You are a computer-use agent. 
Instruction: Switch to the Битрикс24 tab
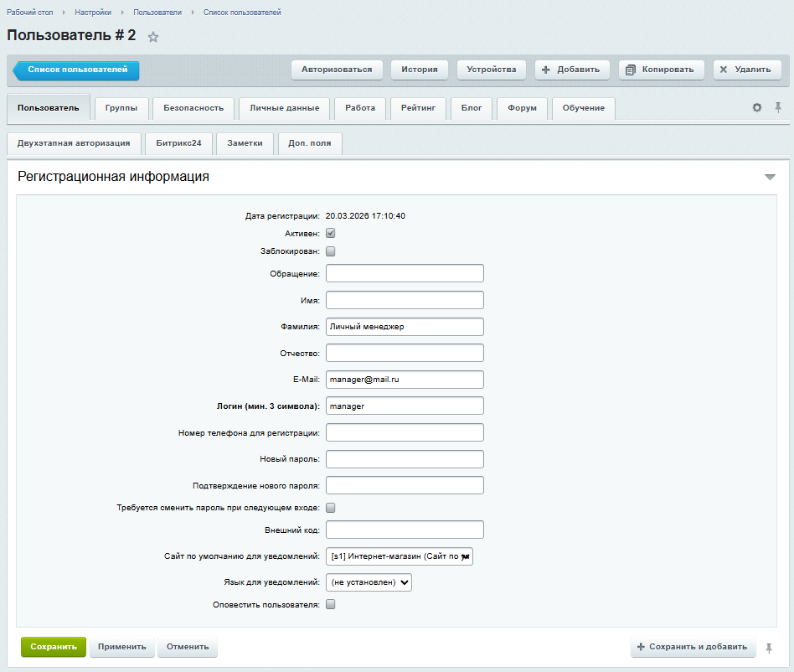[x=178, y=143]
